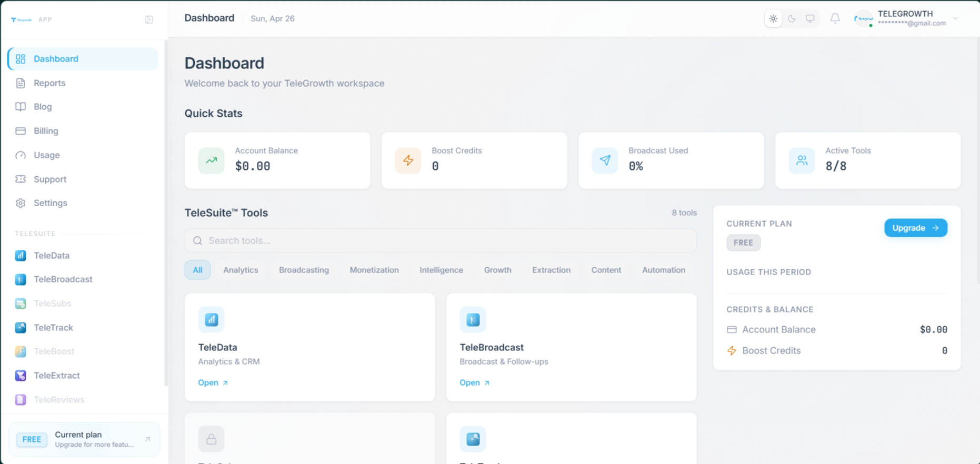Filter tools by Intelligence
Screen dimensions: 980x464
[441, 270]
